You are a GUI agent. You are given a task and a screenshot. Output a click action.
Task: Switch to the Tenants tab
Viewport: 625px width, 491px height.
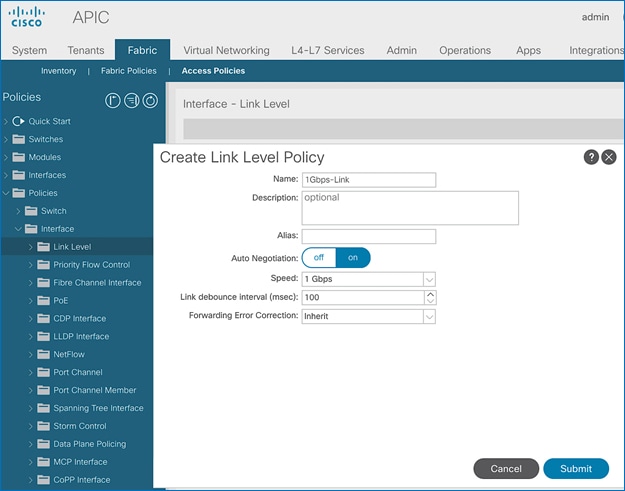(86, 51)
